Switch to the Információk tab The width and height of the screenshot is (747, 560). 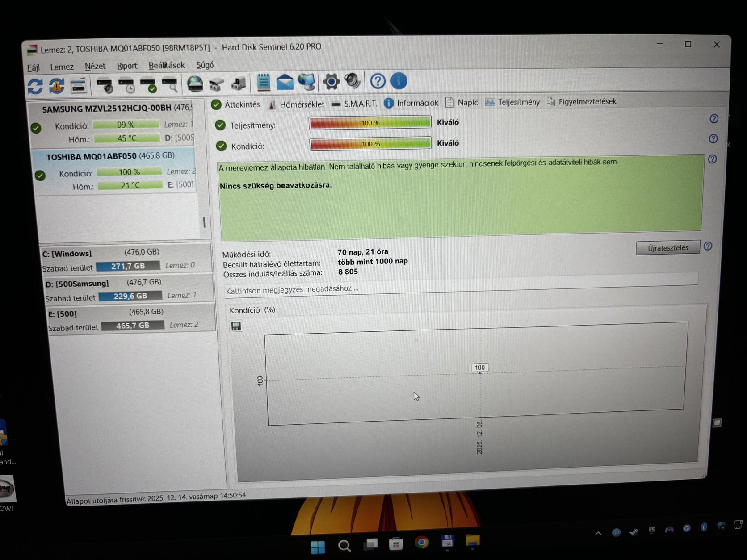click(411, 103)
